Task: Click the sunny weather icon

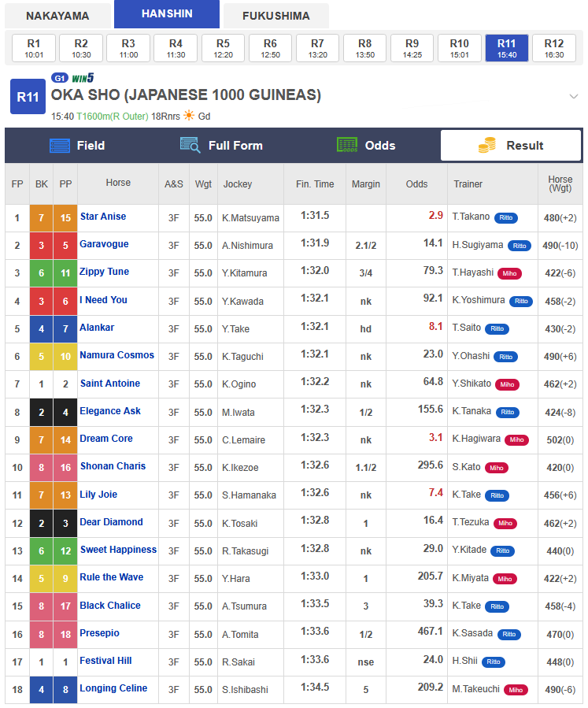Action: (189, 116)
